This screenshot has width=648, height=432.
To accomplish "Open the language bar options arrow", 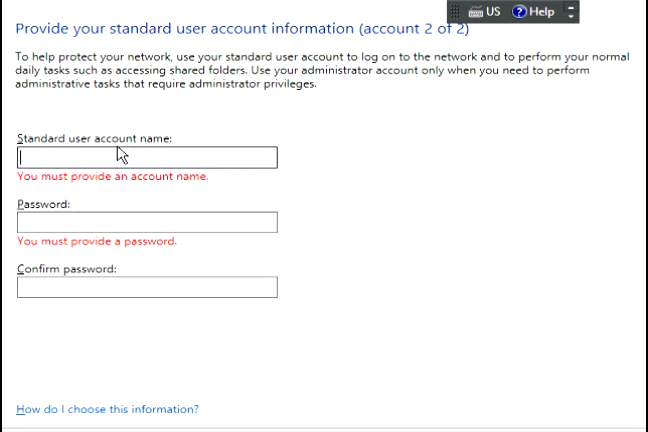I will tap(571, 17).
